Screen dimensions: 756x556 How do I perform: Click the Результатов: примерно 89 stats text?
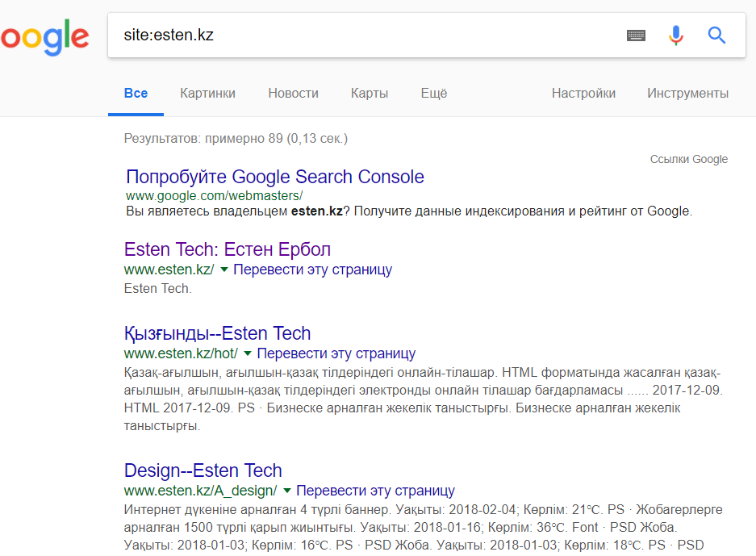(x=236, y=139)
